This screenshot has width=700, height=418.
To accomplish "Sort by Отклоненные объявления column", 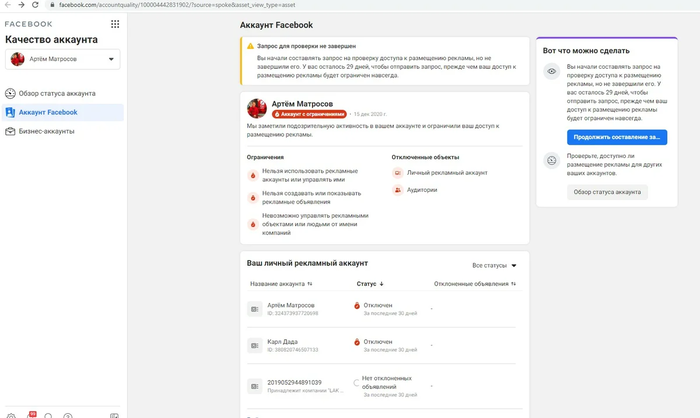I will point(475,284).
